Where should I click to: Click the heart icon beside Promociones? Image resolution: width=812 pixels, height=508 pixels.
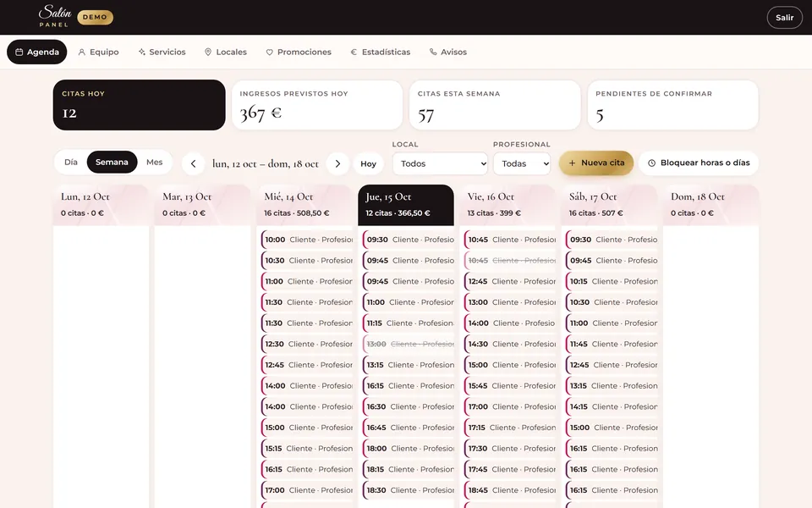[269, 52]
